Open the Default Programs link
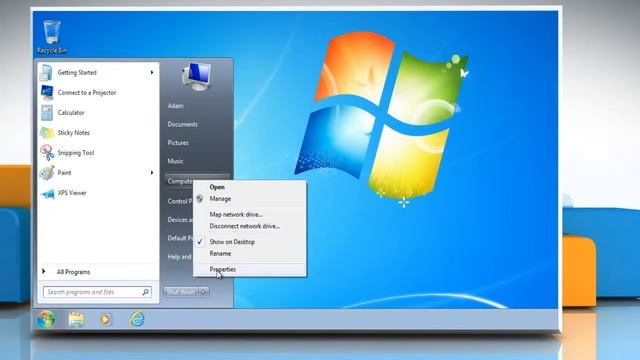The image size is (640, 360). [180, 238]
